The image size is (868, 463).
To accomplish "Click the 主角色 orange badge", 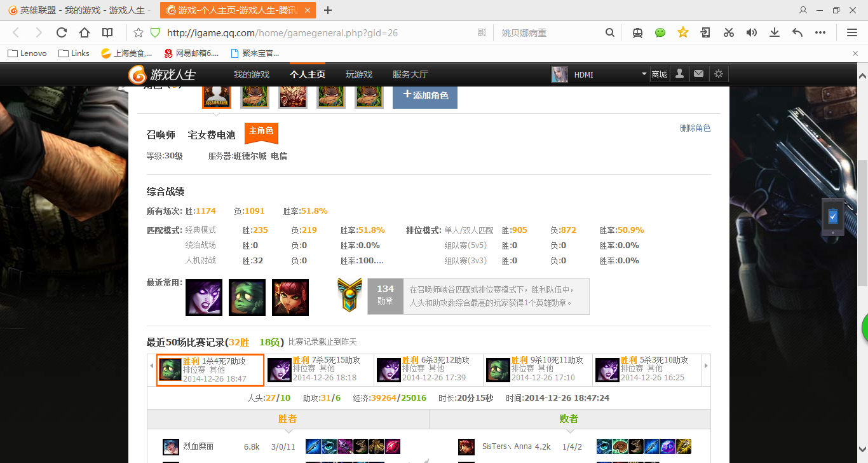I will point(261,132).
